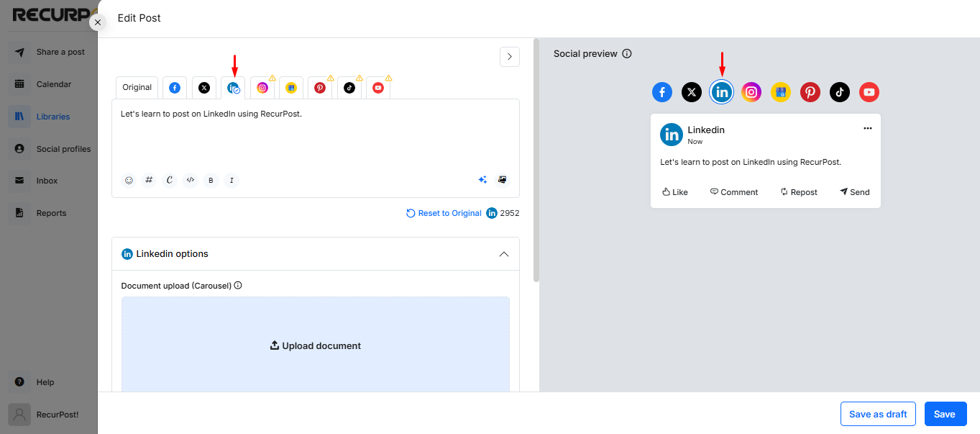Switch to the X editor tab

click(x=204, y=88)
